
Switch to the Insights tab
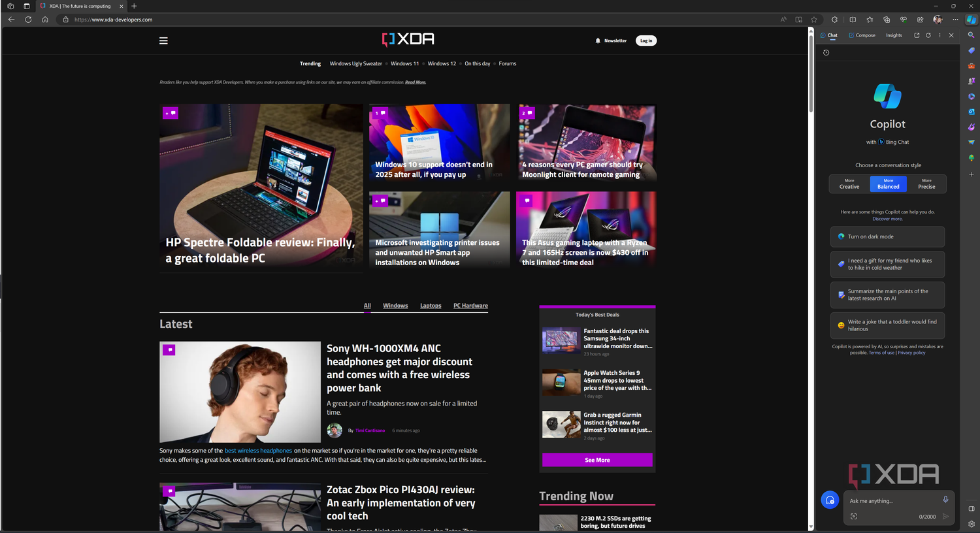point(894,35)
